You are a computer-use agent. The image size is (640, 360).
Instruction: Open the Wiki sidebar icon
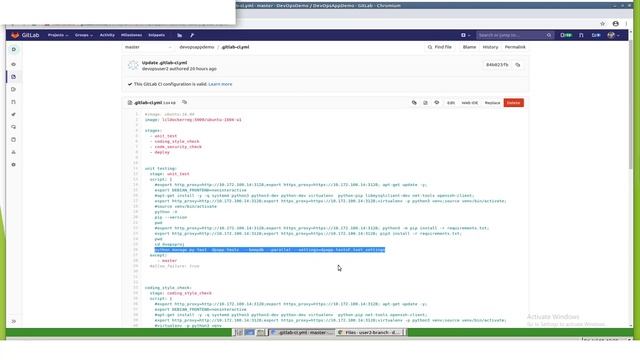(x=13, y=140)
